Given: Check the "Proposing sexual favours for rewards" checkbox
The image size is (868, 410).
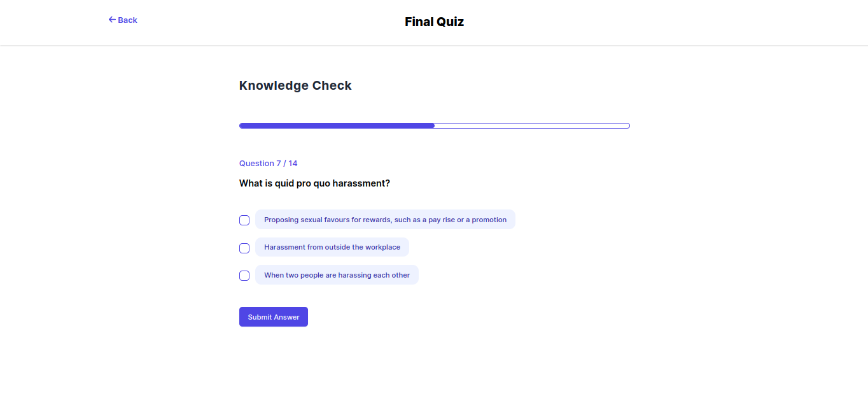Looking at the screenshot, I should click(244, 220).
